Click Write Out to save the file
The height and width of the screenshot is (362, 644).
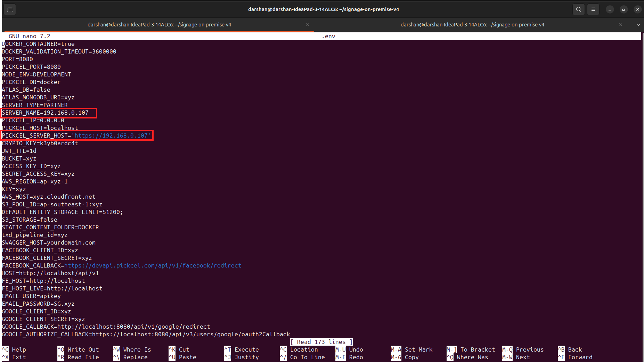(83, 349)
